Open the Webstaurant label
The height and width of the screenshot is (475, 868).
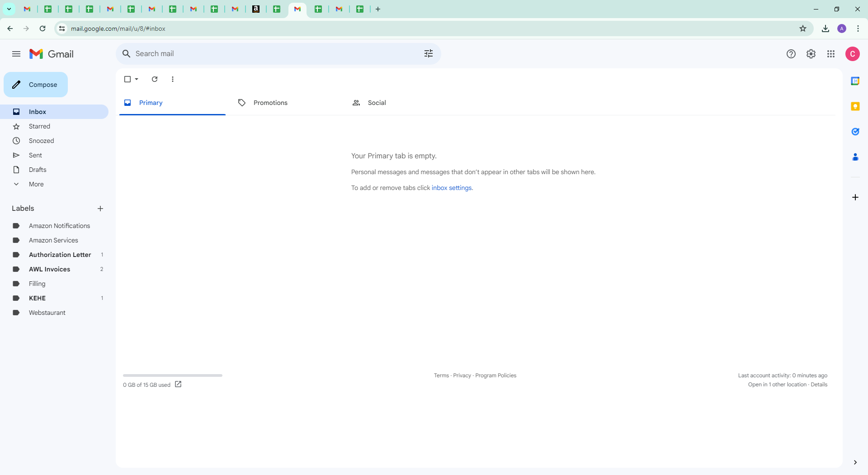(54, 313)
